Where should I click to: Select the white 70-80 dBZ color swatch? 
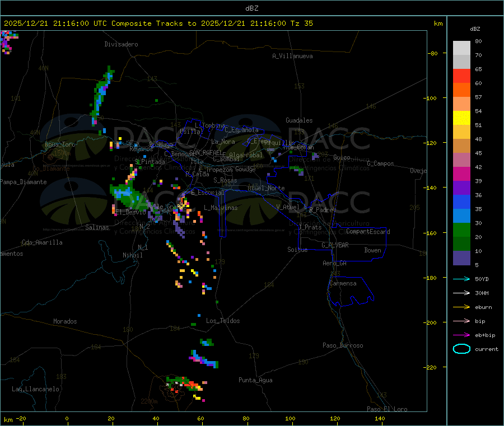pos(461,48)
